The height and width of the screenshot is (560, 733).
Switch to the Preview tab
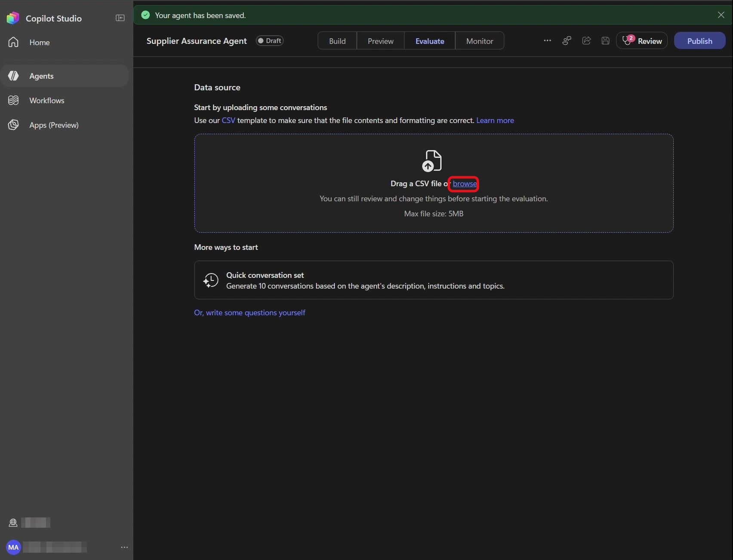[380, 41]
